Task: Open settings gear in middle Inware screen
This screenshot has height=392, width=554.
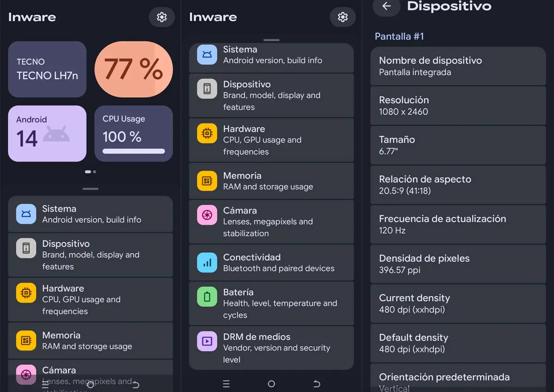Action: pyautogui.click(x=343, y=17)
